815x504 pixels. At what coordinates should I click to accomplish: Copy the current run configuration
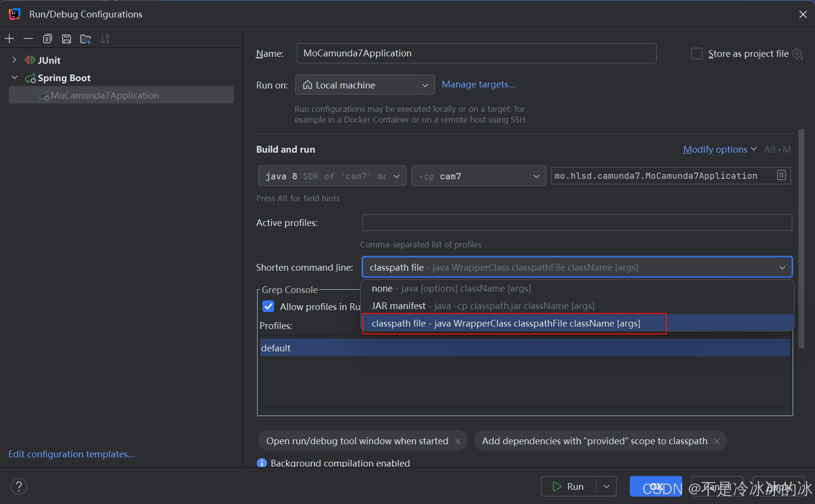47,38
